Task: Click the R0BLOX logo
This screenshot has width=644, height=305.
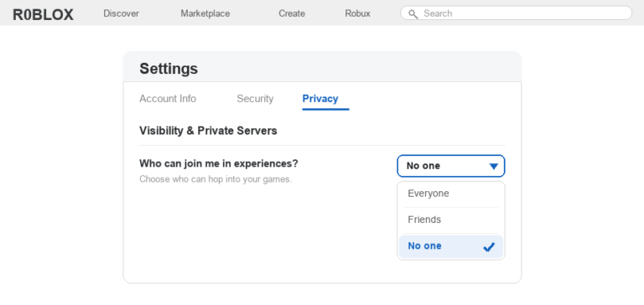Action: [43, 14]
